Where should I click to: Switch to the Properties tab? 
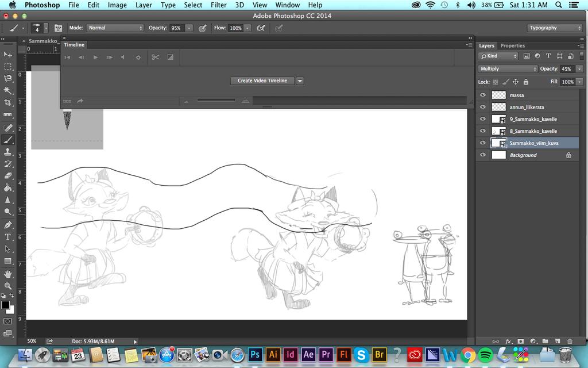pos(513,46)
